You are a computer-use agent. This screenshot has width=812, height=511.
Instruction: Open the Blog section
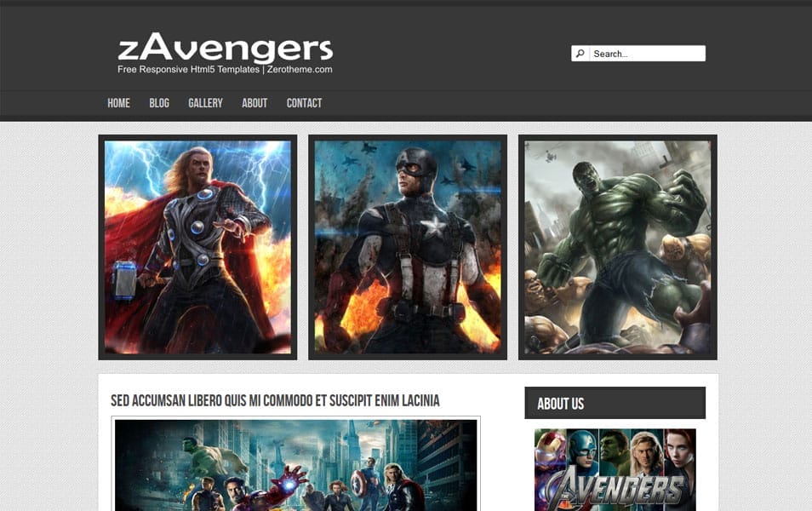[x=159, y=103]
